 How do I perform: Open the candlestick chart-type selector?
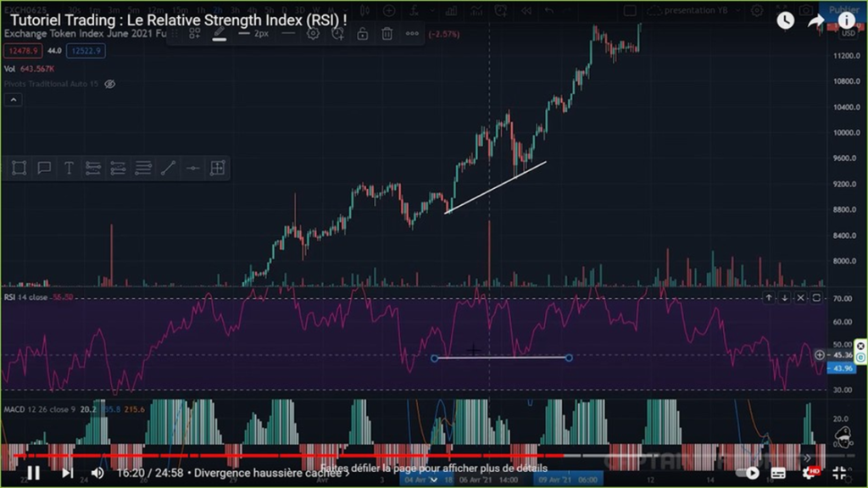(364, 10)
